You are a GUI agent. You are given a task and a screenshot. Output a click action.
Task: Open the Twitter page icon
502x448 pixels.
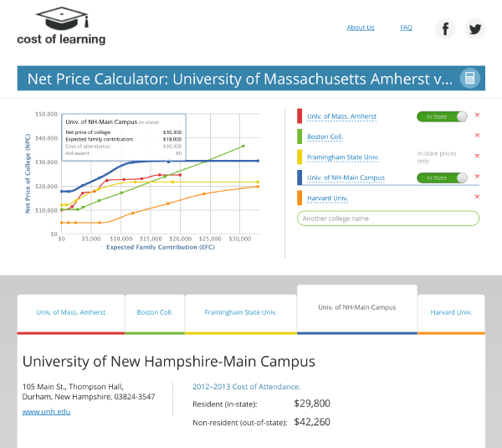475,28
